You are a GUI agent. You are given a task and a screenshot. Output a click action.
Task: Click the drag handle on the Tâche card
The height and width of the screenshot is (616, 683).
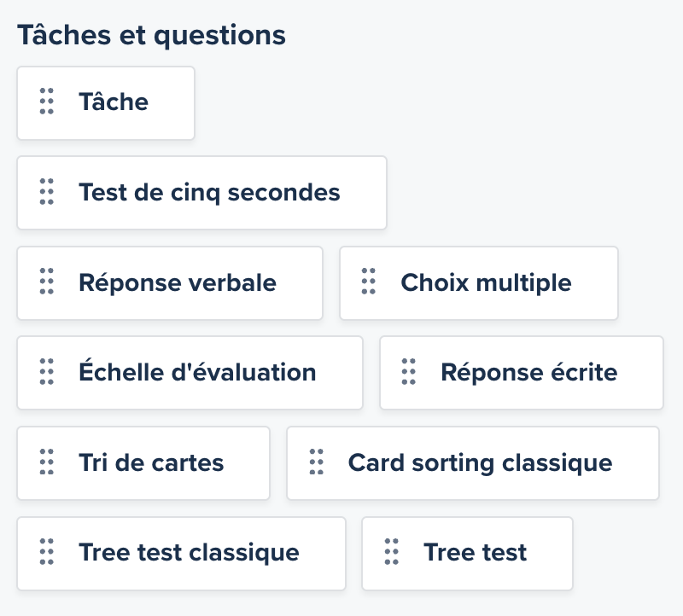(46, 102)
